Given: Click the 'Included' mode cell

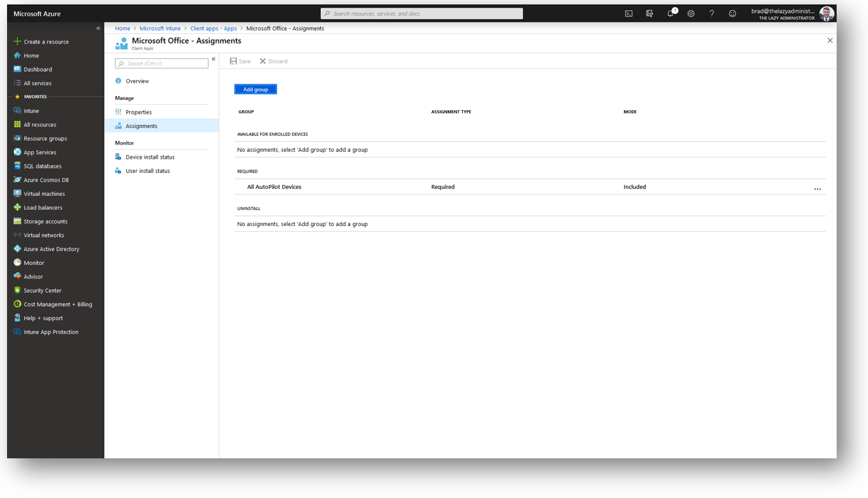Looking at the screenshot, I should pyautogui.click(x=634, y=187).
